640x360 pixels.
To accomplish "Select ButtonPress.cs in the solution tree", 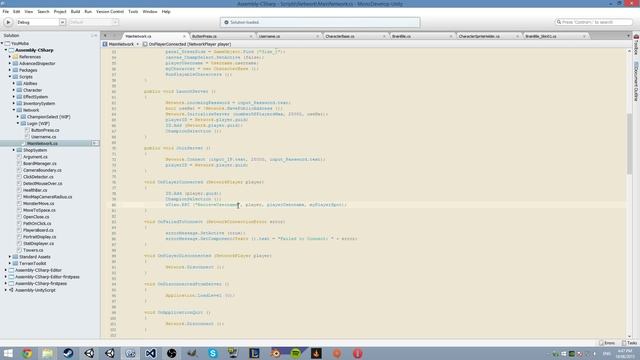I will click(45, 130).
